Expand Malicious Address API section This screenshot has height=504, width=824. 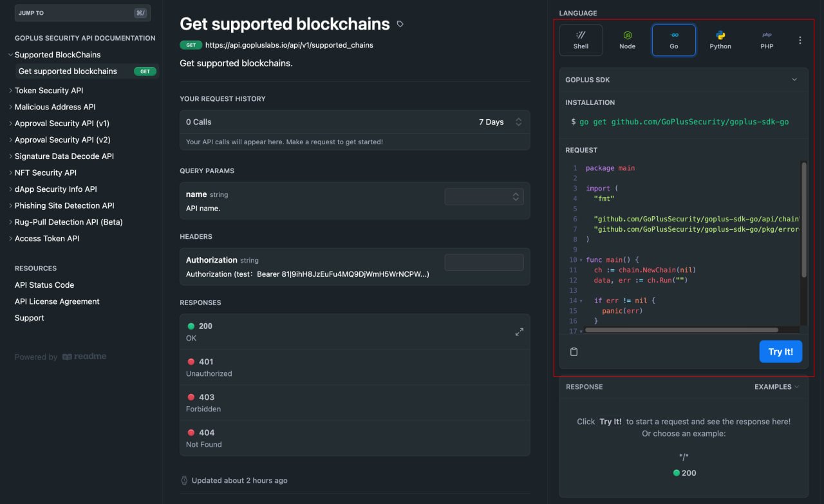pos(11,107)
